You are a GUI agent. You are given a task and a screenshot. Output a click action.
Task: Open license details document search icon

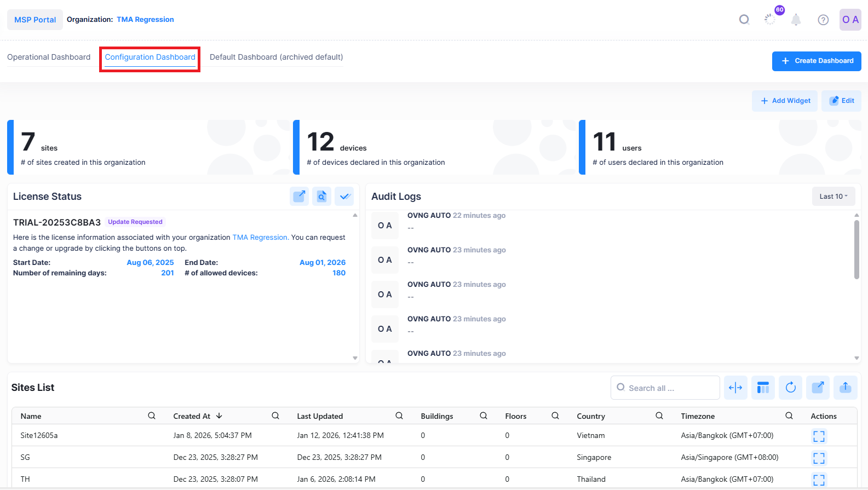coord(321,196)
